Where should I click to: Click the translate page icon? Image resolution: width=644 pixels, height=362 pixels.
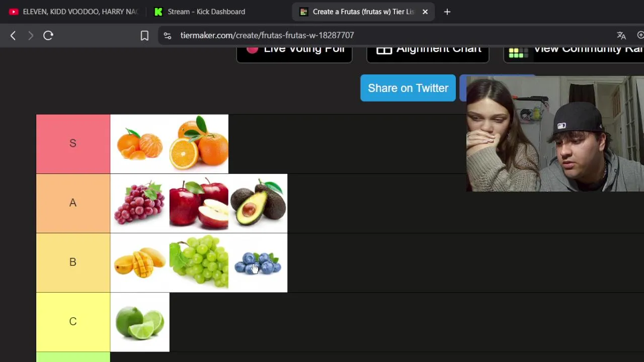click(x=621, y=35)
